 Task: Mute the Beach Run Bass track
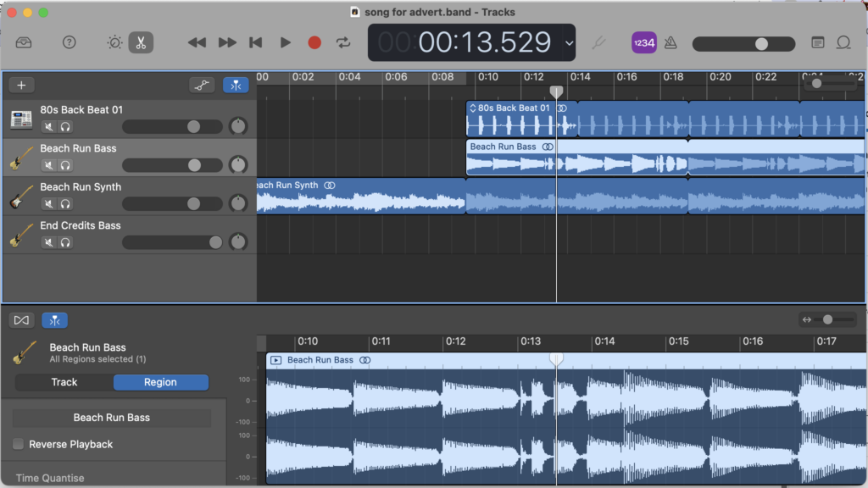(48, 165)
